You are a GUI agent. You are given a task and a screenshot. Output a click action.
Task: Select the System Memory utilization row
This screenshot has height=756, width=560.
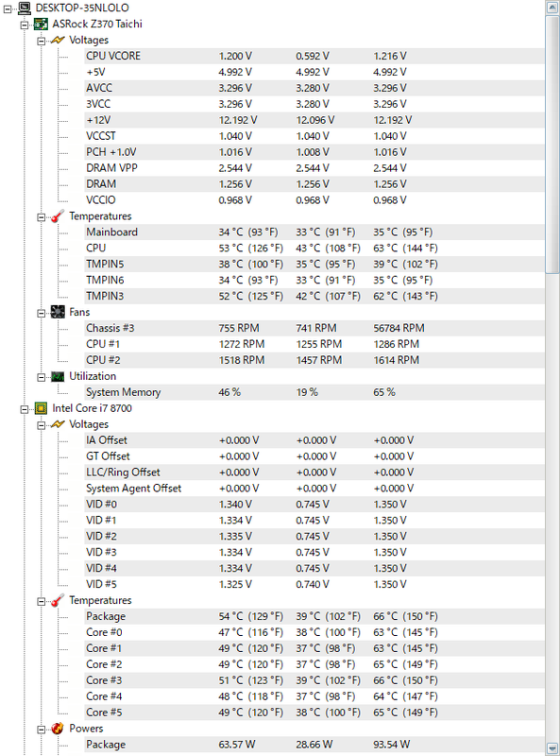pos(314,392)
